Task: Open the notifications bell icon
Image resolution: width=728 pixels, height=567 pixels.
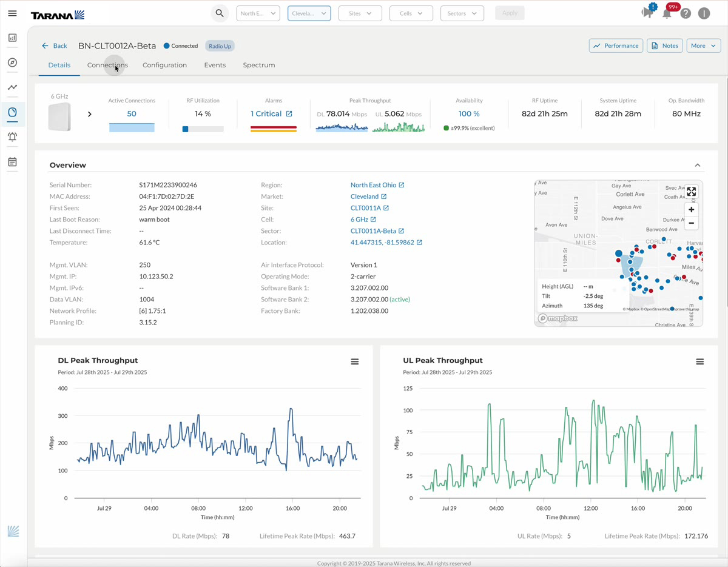Action: click(x=667, y=13)
